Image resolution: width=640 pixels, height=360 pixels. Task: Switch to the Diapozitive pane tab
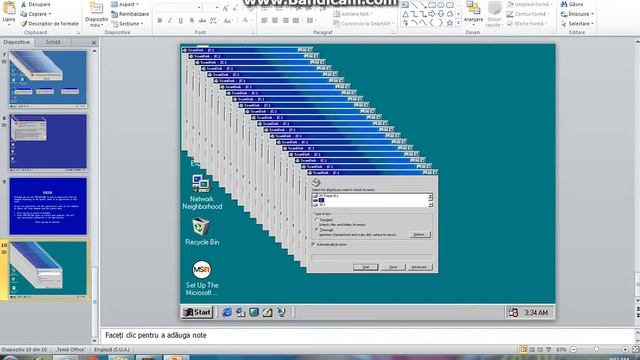click(16, 42)
